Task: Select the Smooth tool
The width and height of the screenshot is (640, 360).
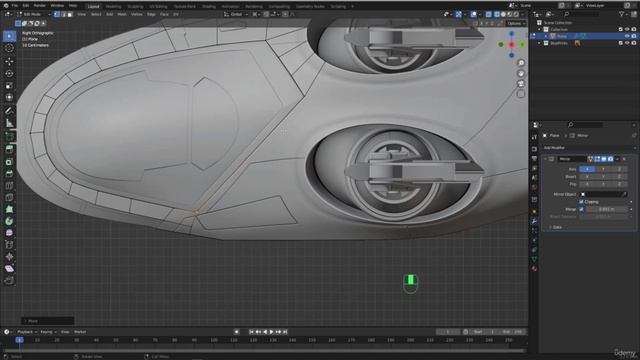Action: [x=9, y=233]
